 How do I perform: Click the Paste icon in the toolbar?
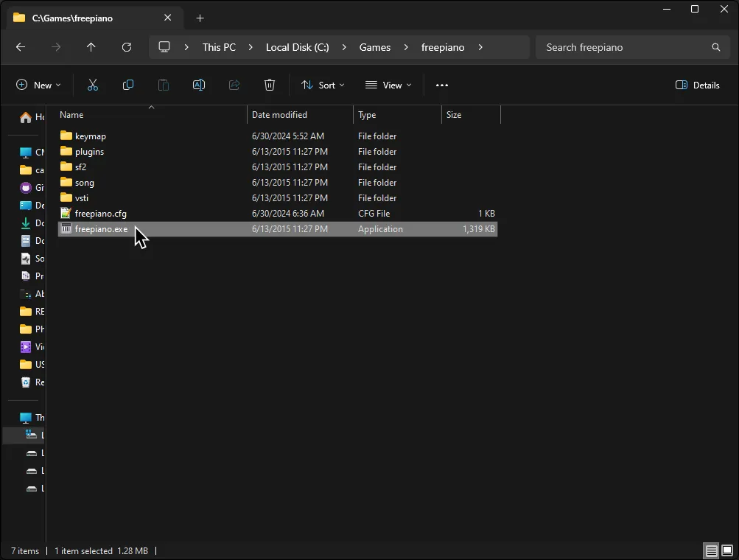tap(163, 85)
